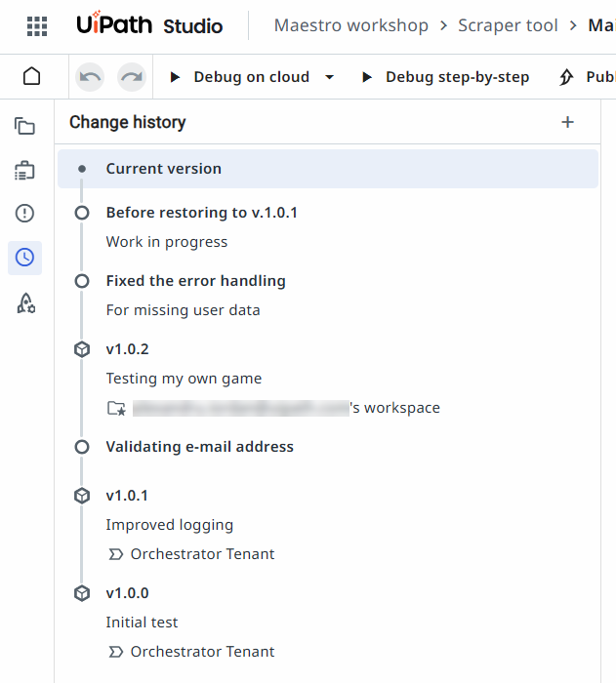
Task: Click 'Initial test' description
Action: 142,623
